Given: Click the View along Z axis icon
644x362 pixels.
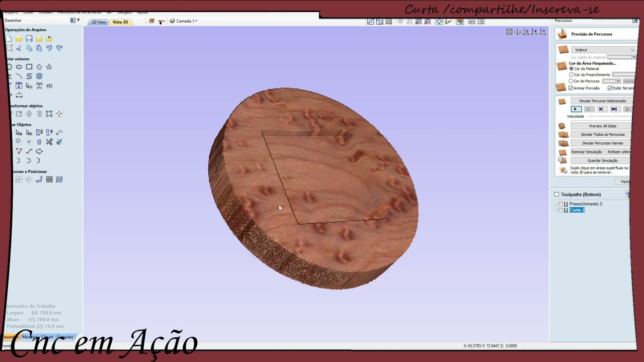Looking at the screenshot, I should (526, 32).
